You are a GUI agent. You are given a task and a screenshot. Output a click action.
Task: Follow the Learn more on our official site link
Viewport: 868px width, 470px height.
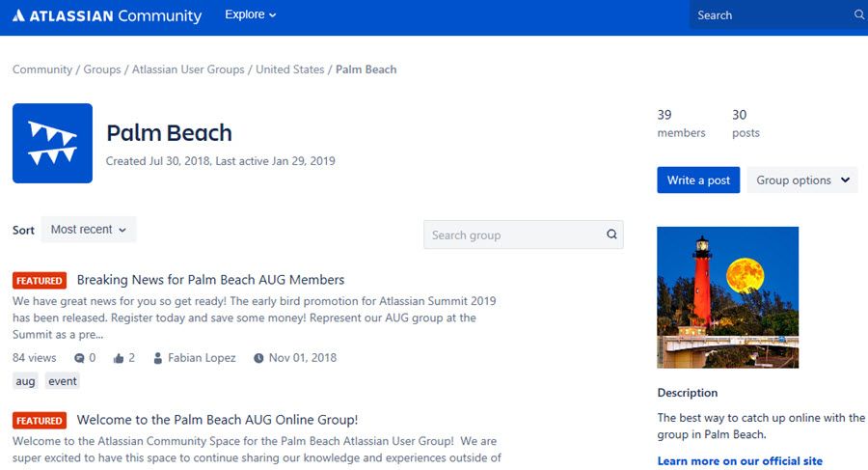pyautogui.click(x=740, y=461)
